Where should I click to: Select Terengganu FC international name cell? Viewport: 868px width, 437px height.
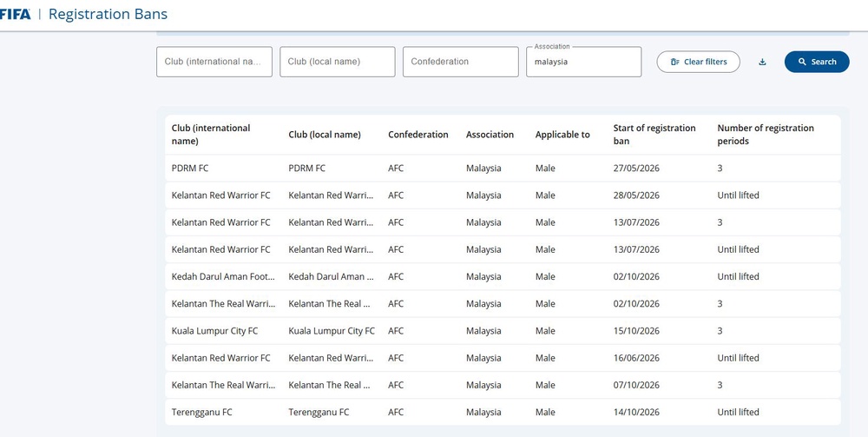tap(202, 413)
